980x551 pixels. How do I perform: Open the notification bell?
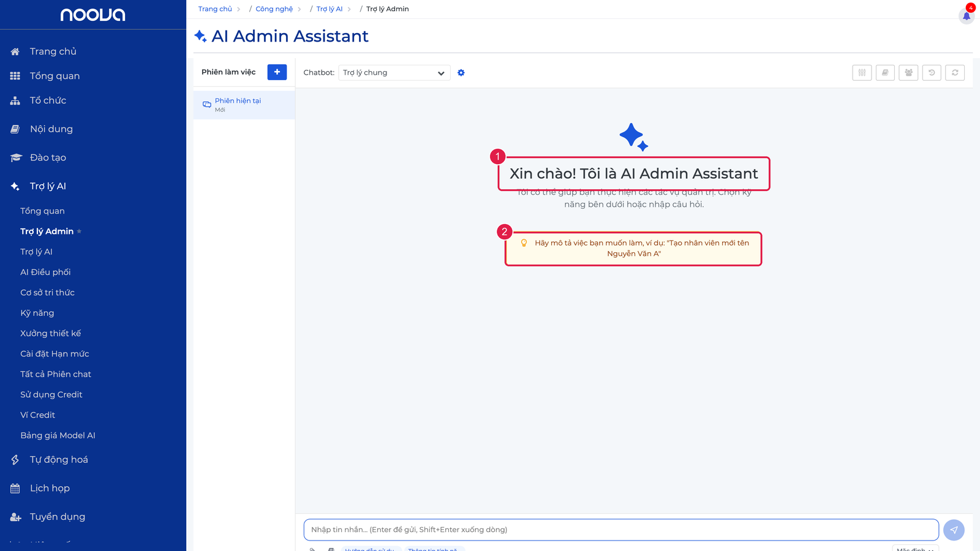click(x=967, y=15)
